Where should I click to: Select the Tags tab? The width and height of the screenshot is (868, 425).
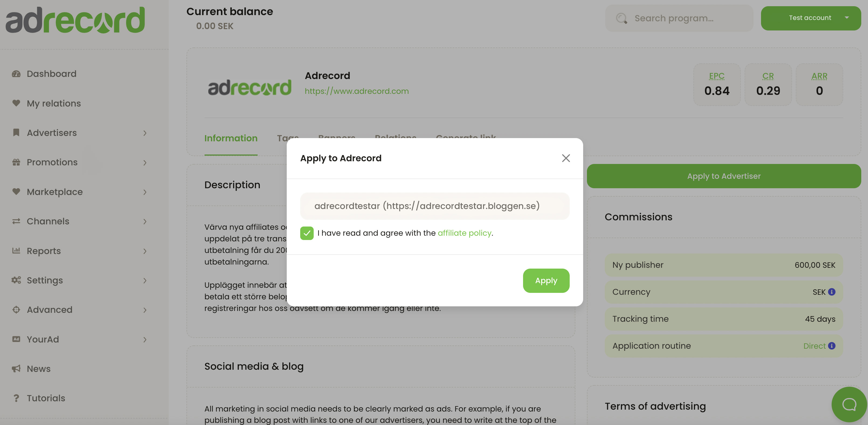point(288,138)
